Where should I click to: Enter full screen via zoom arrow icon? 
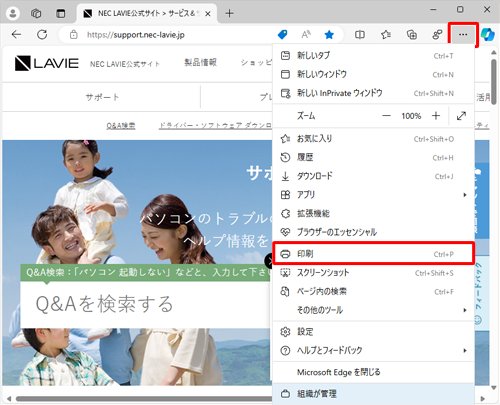coord(461,116)
